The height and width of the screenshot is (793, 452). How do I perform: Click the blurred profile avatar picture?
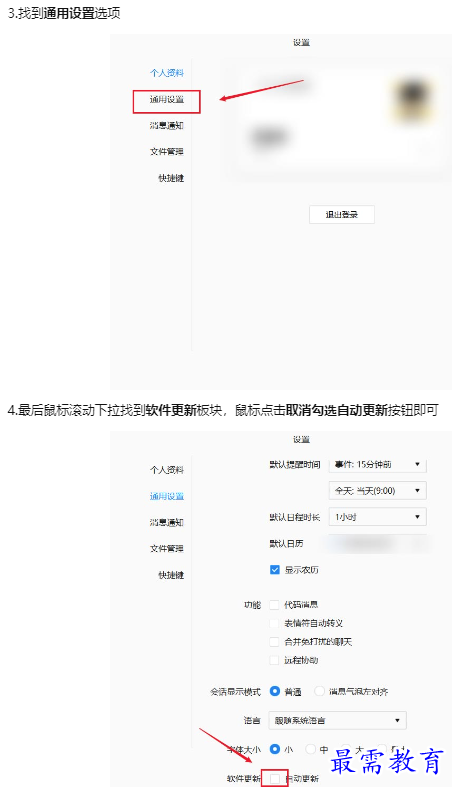pos(415,100)
